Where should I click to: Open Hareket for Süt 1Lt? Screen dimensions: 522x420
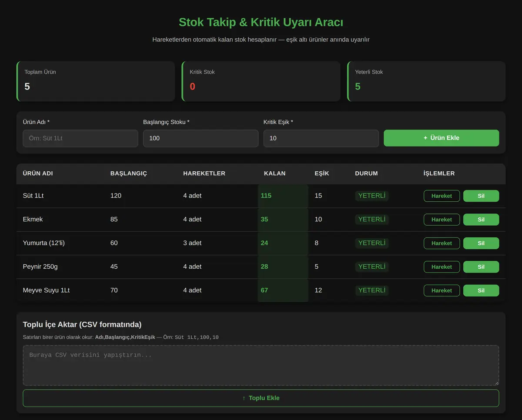(x=442, y=196)
